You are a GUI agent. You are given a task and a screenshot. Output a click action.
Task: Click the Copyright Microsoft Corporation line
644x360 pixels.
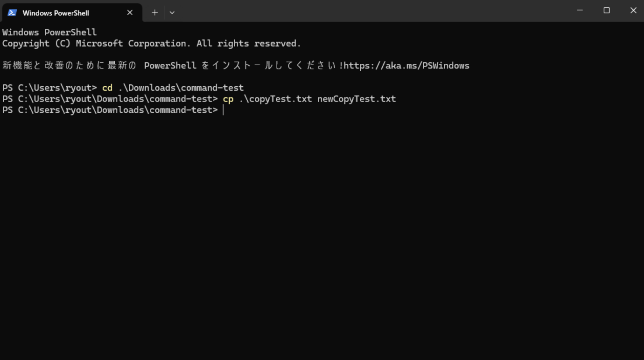pos(151,44)
